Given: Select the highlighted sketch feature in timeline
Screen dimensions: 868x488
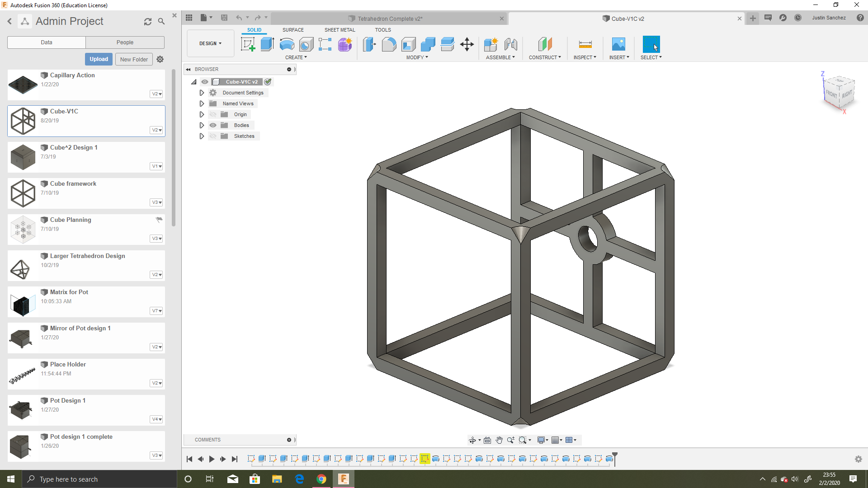Looking at the screenshot, I should click(425, 459).
